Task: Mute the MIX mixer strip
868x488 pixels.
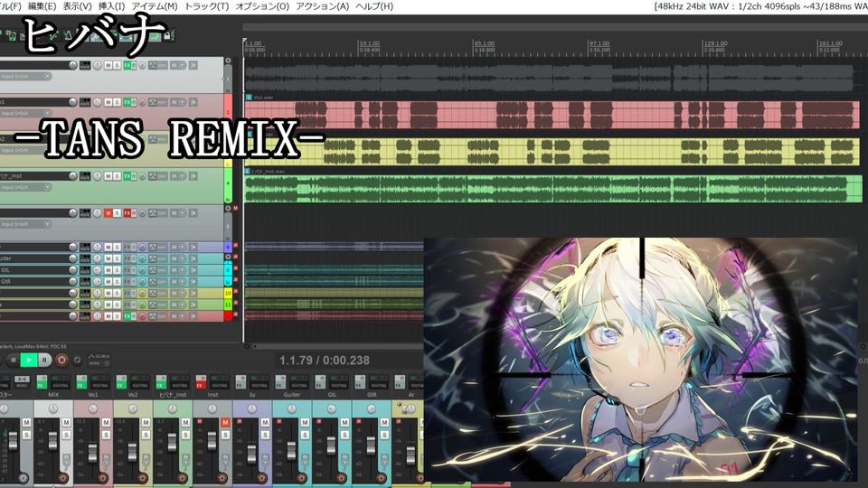Action: [66, 423]
